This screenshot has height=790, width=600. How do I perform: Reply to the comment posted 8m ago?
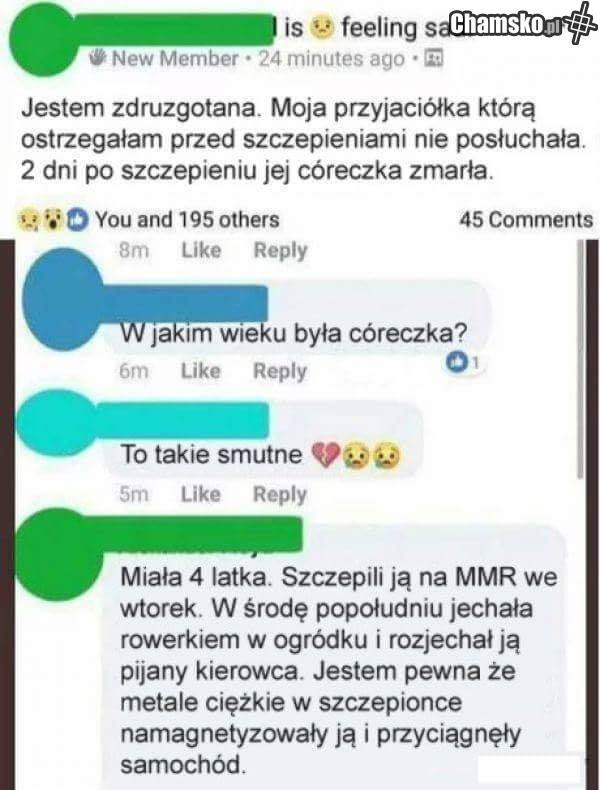pos(280,250)
